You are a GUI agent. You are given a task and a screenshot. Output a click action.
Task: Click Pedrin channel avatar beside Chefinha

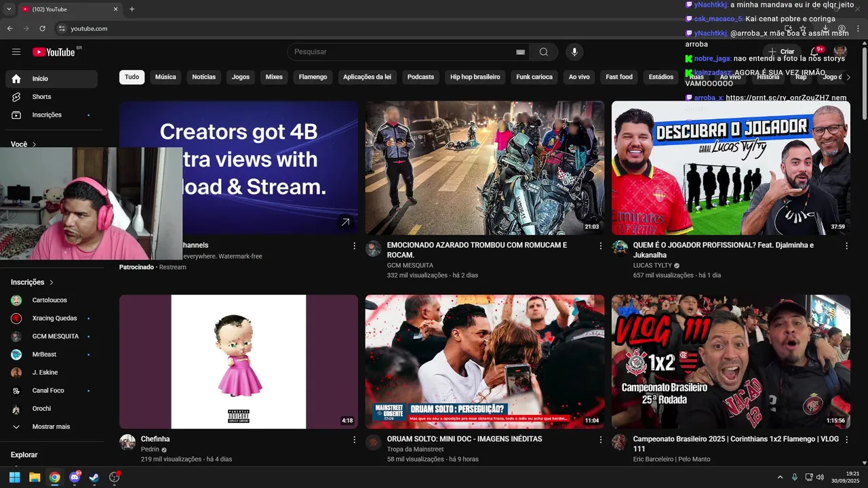pyautogui.click(x=127, y=443)
